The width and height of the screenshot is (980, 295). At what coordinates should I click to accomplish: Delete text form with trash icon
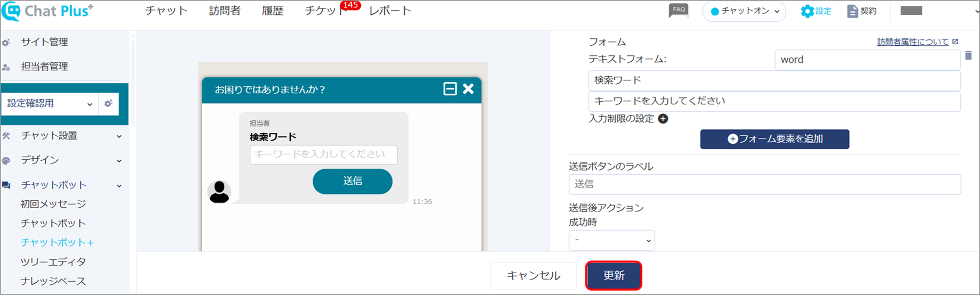pyautogui.click(x=968, y=55)
